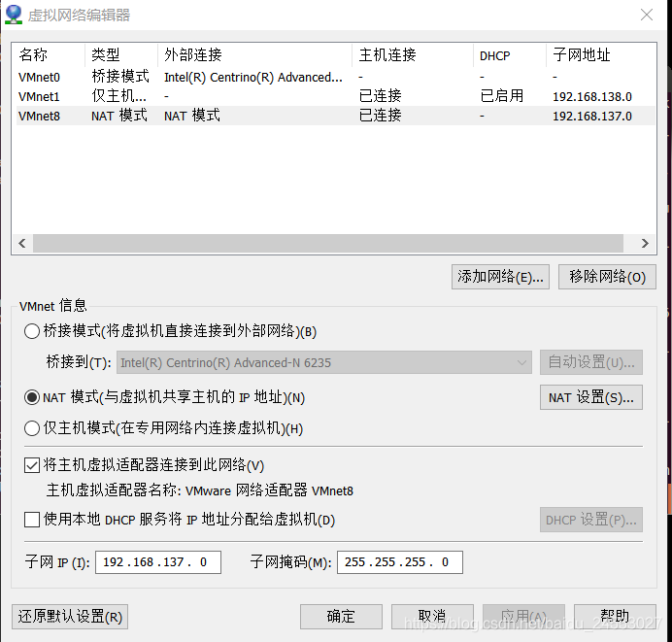Click the 名称 column header
The height and width of the screenshot is (642, 672).
coord(49,54)
